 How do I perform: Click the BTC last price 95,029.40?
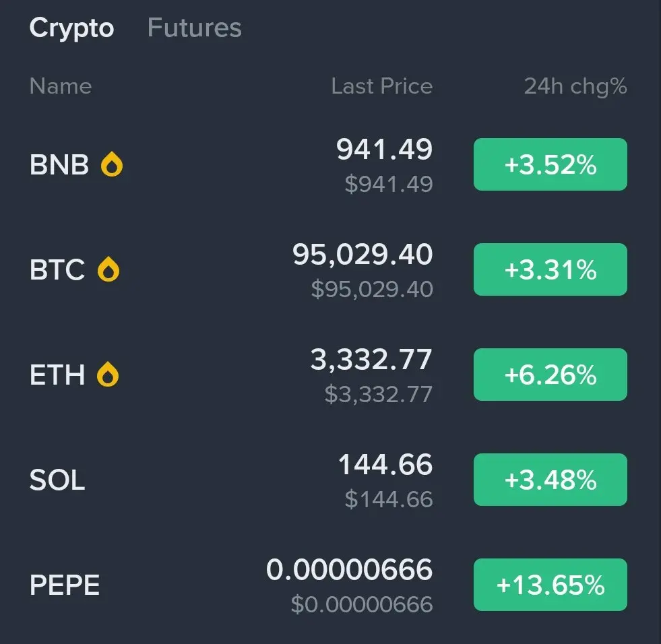[x=362, y=255]
